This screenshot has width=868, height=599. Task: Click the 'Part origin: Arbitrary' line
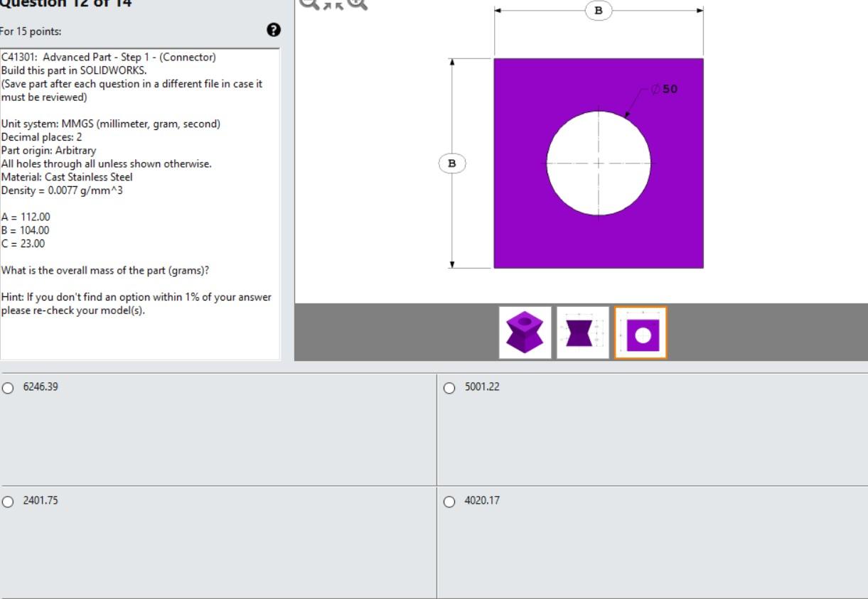(x=48, y=151)
